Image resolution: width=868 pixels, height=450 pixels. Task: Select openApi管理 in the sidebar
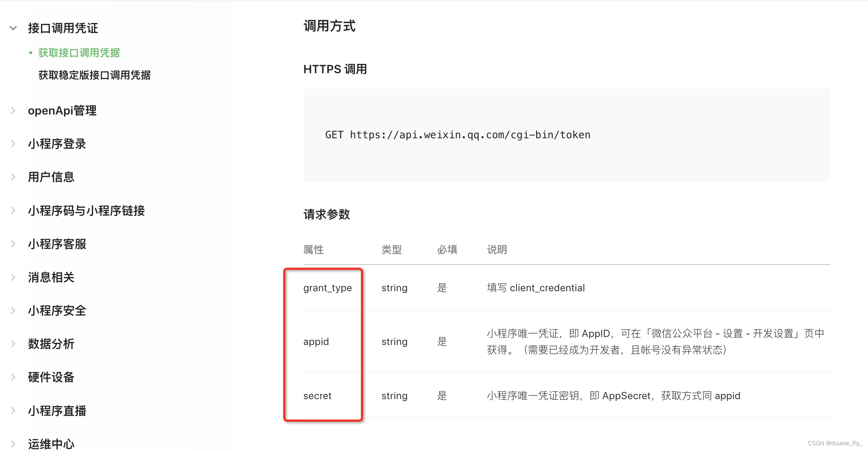pyautogui.click(x=62, y=110)
